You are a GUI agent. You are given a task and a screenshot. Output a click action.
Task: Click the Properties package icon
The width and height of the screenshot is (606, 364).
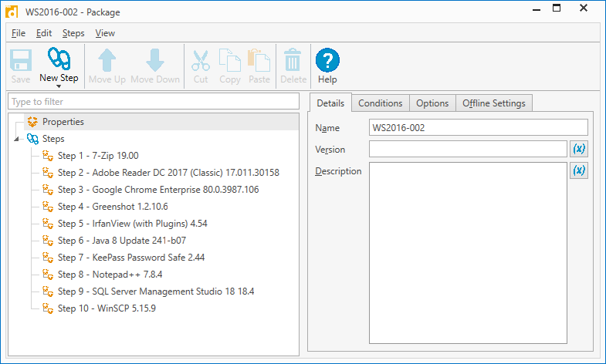[x=32, y=122]
